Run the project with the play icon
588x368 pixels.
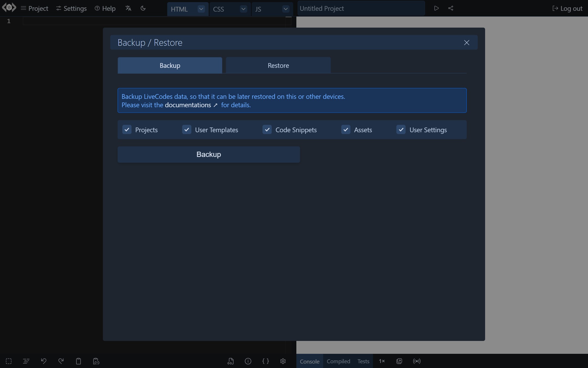[x=436, y=8]
